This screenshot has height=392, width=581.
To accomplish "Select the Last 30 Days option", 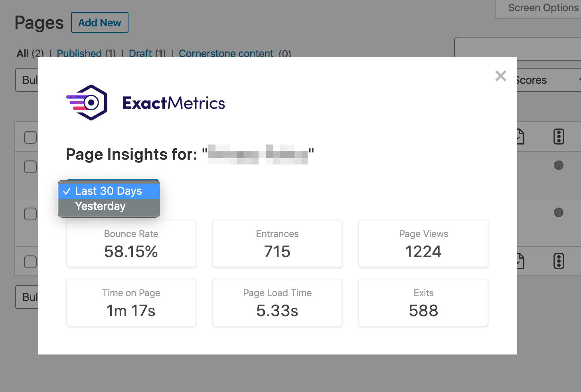I will click(109, 191).
